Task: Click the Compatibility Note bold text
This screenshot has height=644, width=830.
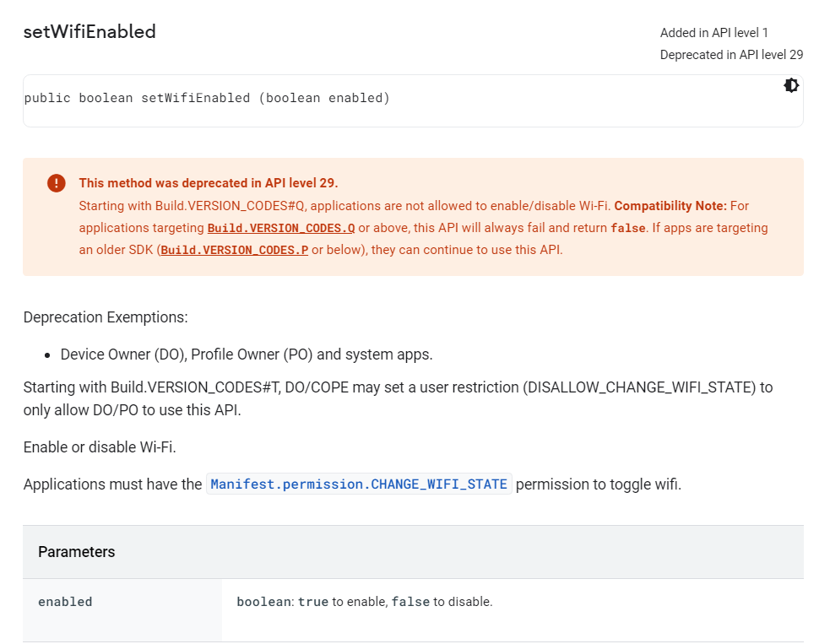Action: (670, 206)
